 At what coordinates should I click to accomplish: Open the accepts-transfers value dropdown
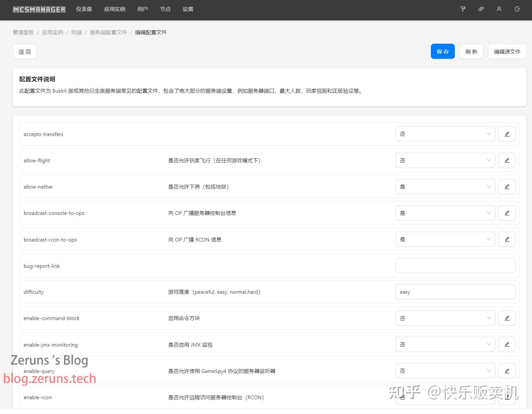pos(445,134)
